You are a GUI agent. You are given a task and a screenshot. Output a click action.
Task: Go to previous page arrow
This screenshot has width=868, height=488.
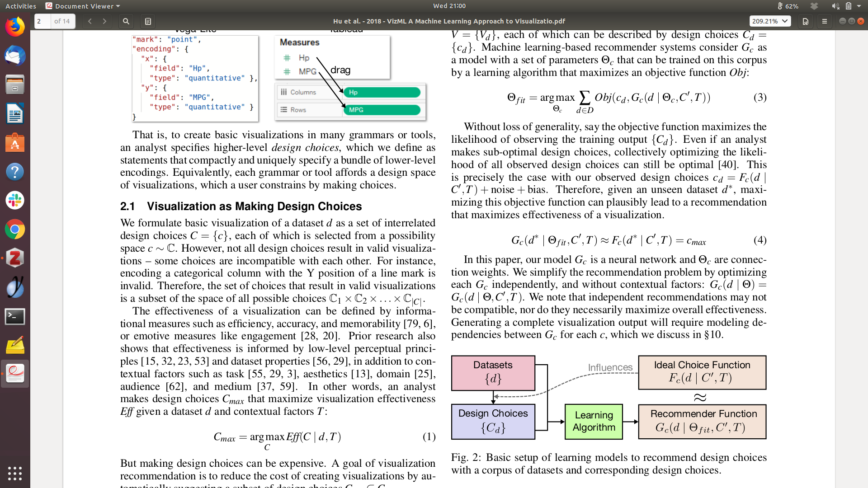[x=90, y=21]
